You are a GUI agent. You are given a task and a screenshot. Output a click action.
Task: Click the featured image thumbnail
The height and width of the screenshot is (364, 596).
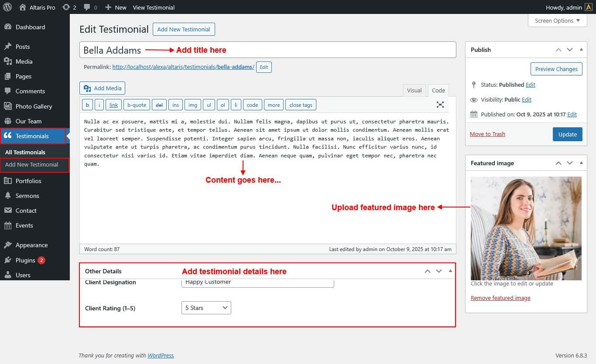point(526,228)
